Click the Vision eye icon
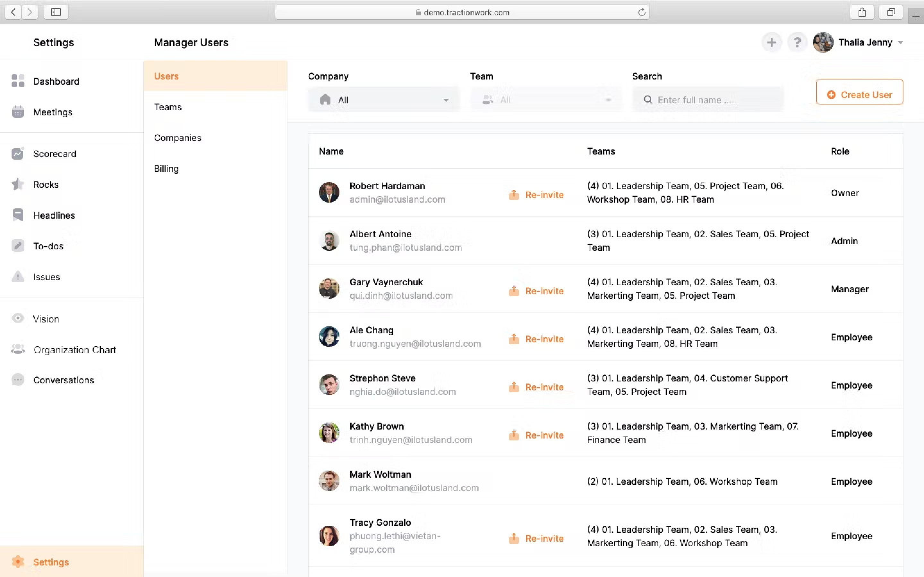 click(18, 318)
